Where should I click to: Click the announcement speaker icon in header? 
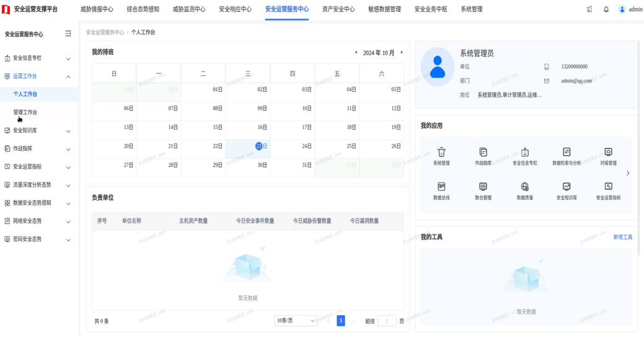coord(589,9)
